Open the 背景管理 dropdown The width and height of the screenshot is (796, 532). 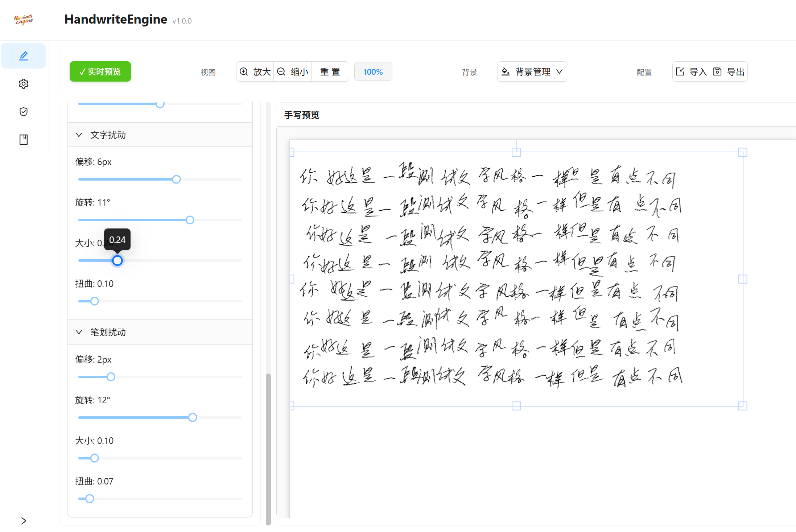(532, 72)
